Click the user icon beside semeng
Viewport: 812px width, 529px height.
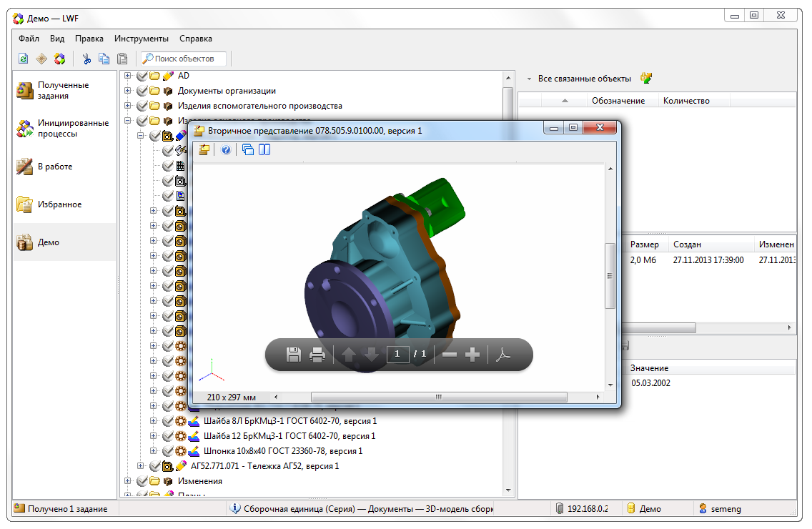(x=702, y=508)
